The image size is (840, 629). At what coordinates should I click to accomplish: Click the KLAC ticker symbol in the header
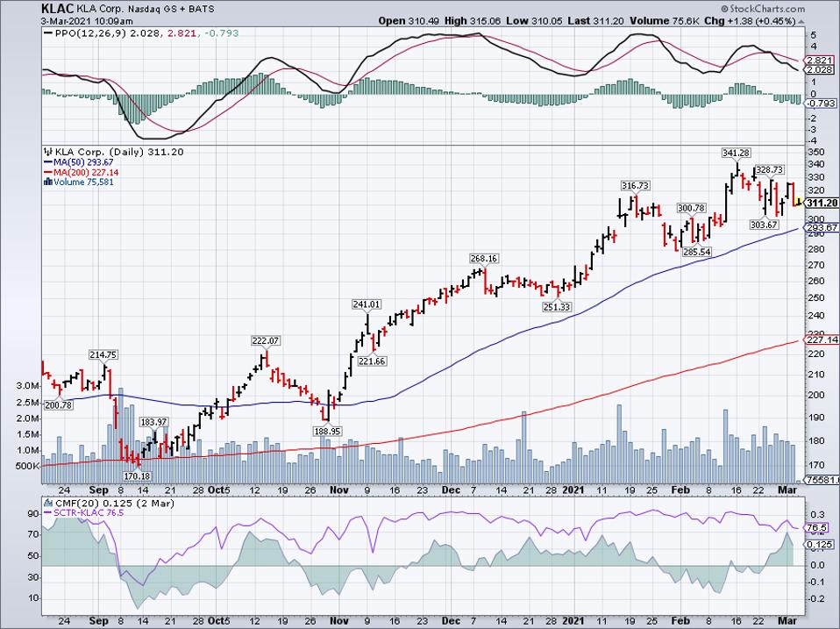(56, 9)
